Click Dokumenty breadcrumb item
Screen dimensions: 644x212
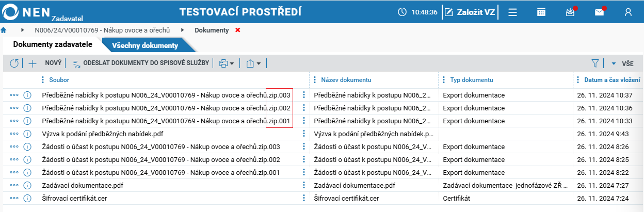pos(212,30)
